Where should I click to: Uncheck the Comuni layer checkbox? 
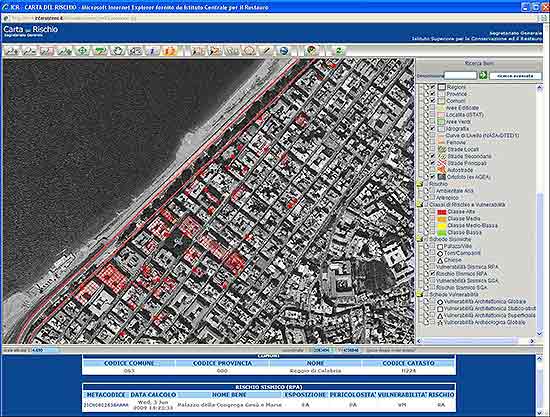(432, 101)
